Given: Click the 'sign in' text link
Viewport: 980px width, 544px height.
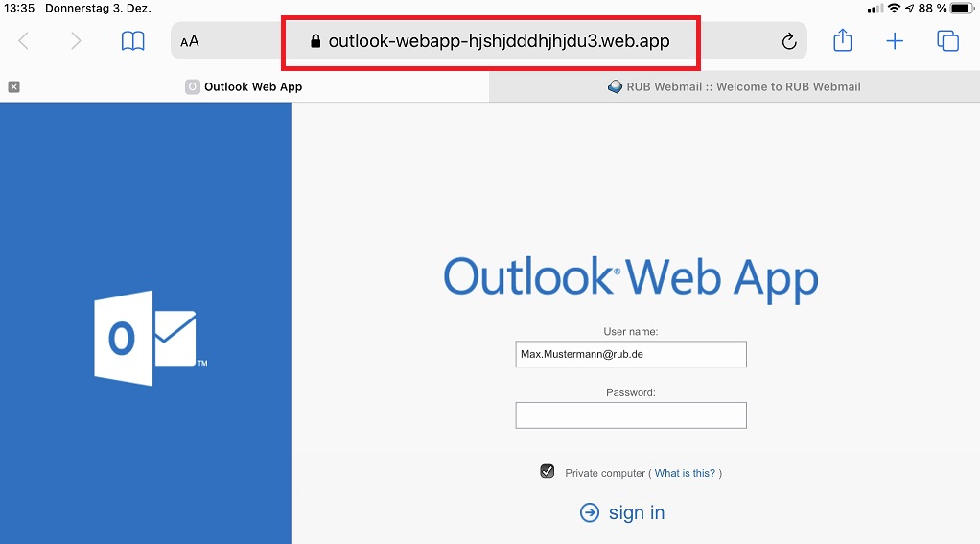Looking at the screenshot, I should pos(637,512).
